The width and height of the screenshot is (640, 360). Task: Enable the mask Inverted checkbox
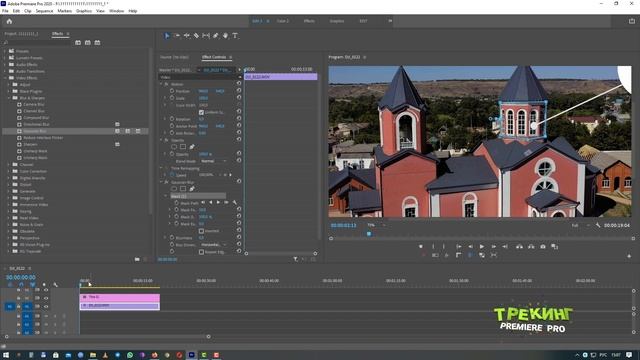pos(201,231)
